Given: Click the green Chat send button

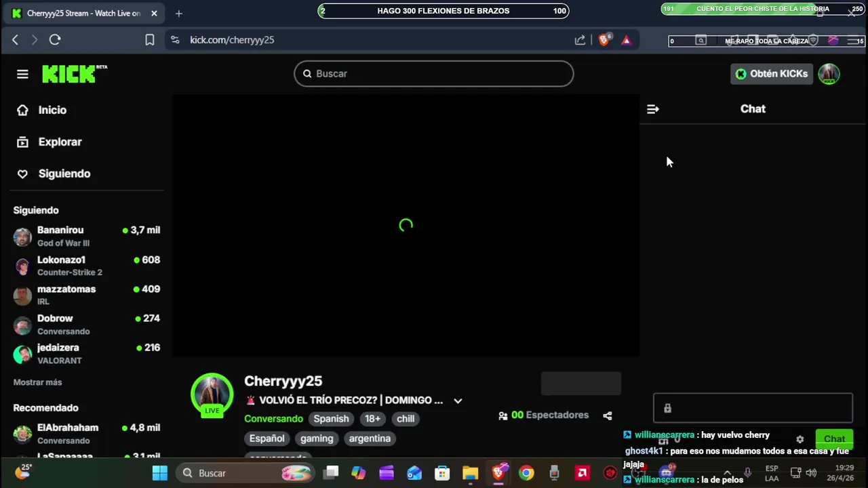Looking at the screenshot, I should pyautogui.click(x=834, y=439).
